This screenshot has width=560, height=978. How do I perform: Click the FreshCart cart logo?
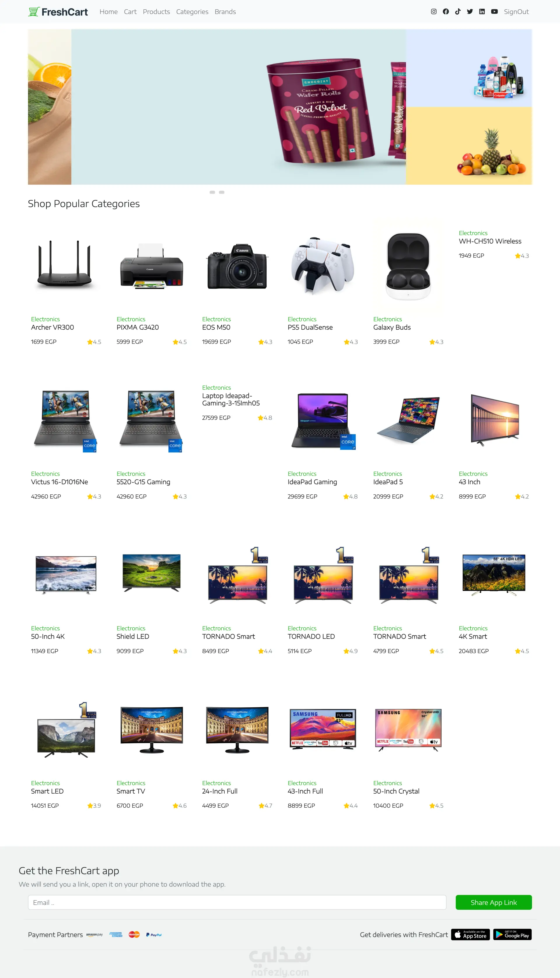pyautogui.click(x=34, y=12)
